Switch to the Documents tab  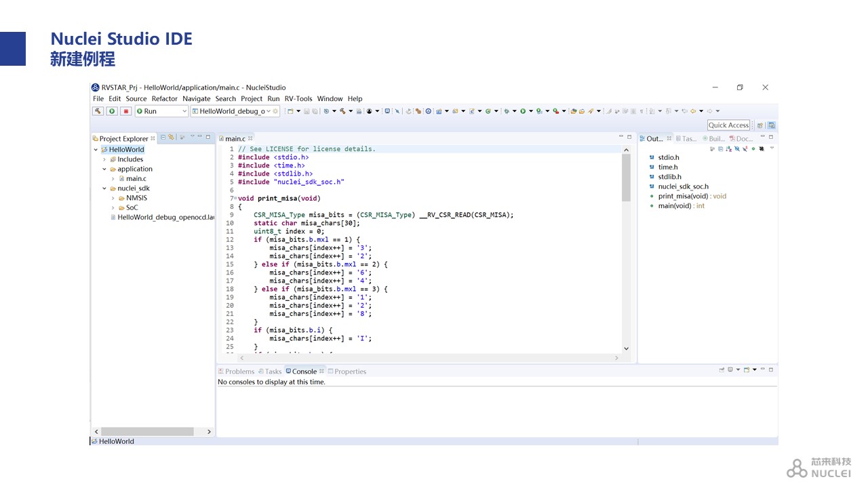741,138
